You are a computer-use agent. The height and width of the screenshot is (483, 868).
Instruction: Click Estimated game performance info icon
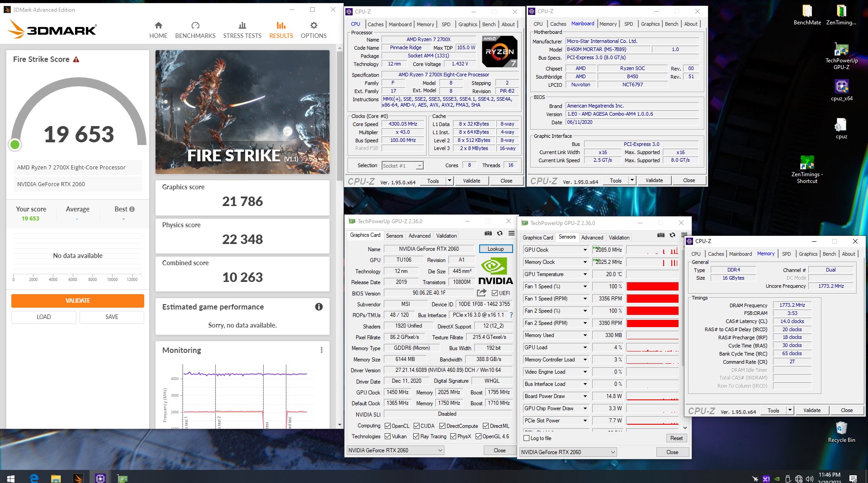(x=319, y=307)
